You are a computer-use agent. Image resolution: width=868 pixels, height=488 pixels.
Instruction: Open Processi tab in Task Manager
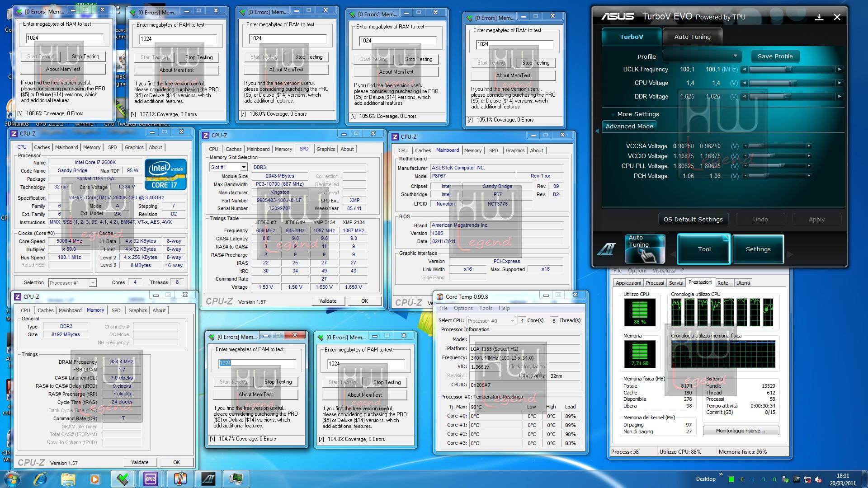pyautogui.click(x=655, y=283)
